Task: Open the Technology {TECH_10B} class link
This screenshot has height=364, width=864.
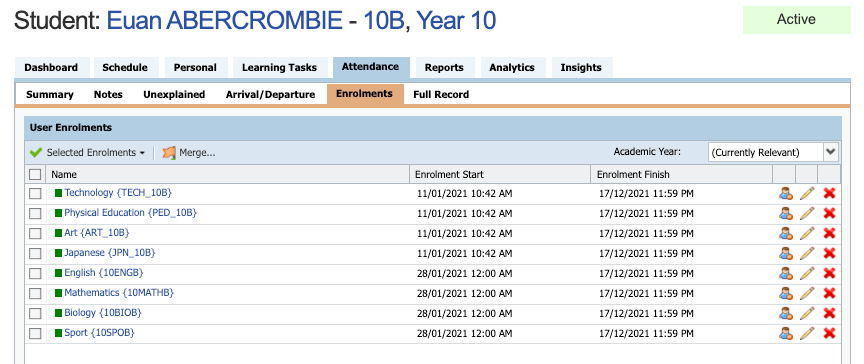Action: pyautogui.click(x=118, y=193)
